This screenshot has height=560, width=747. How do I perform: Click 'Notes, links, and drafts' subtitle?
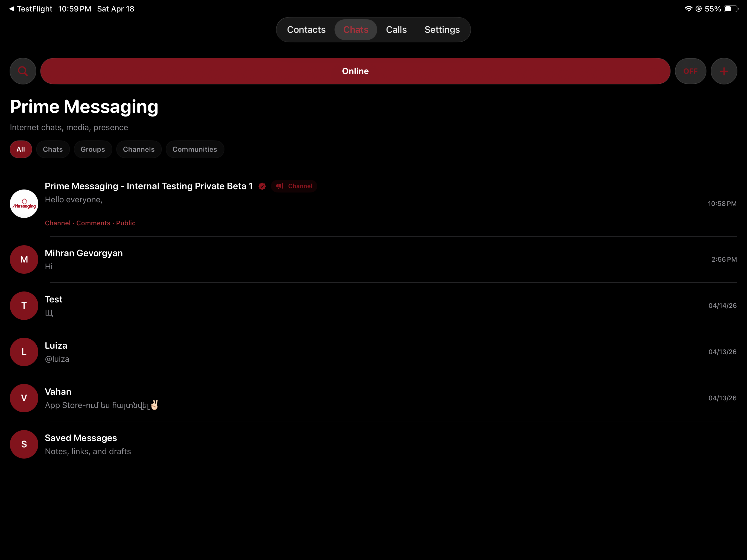[88, 451]
